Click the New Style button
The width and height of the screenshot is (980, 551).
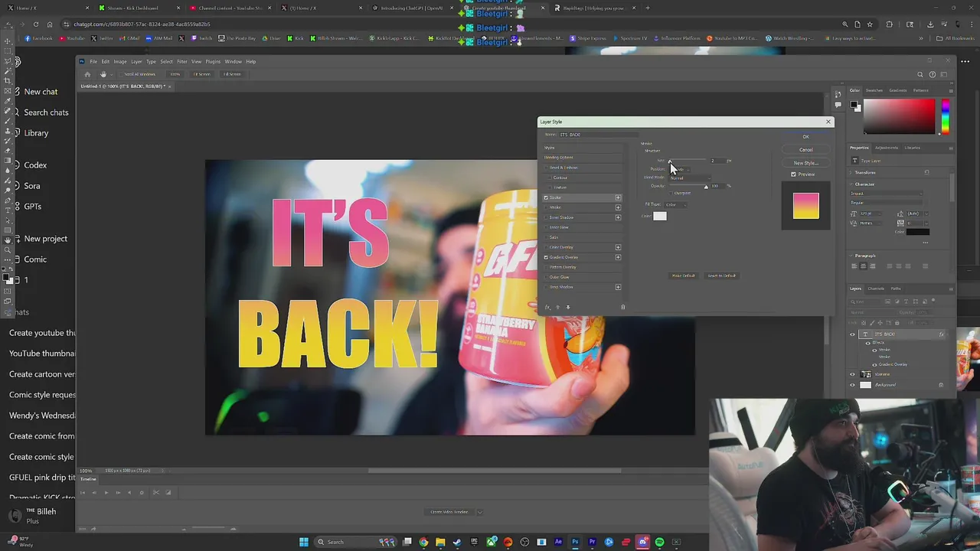(805, 163)
